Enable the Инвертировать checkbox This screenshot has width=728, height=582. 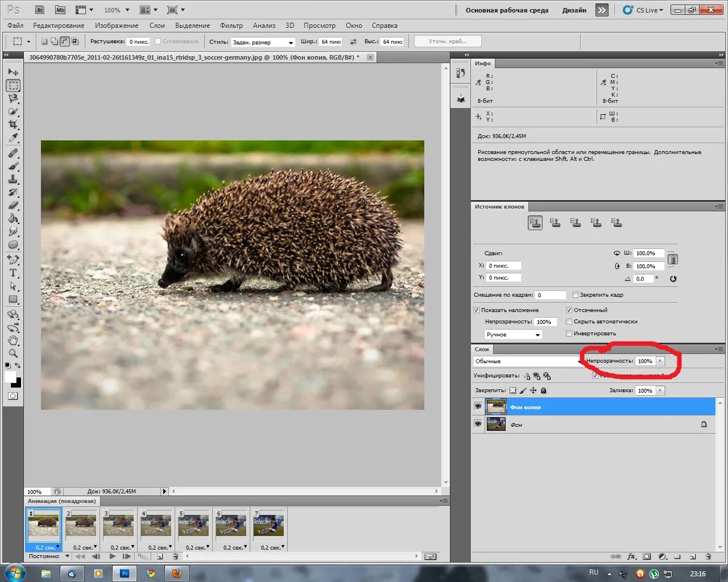click(x=569, y=334)
